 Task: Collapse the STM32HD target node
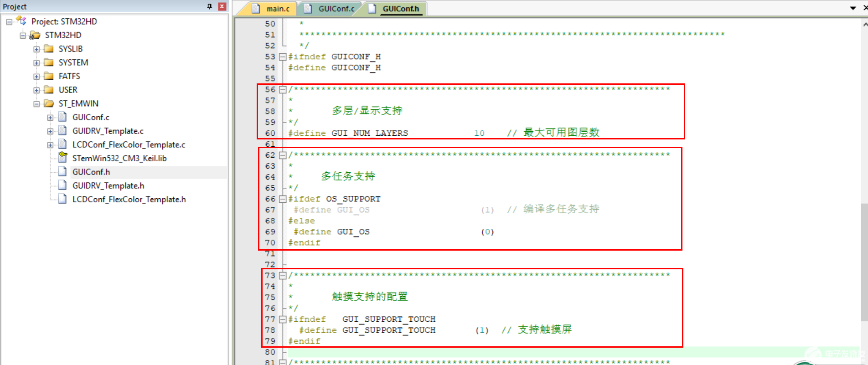[23, 35]
